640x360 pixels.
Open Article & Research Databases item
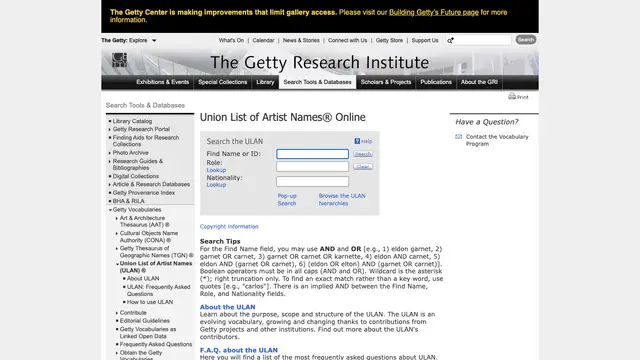click(x=151, y=184)
